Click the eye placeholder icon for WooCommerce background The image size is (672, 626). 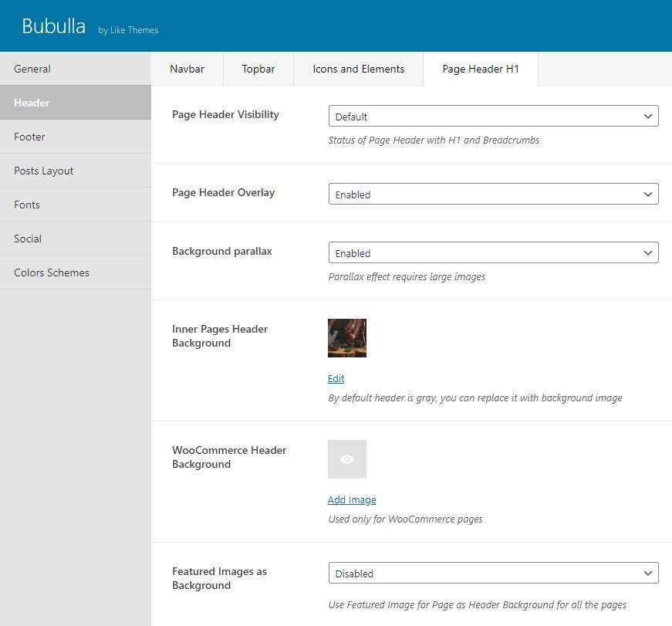tap(346, 459)
